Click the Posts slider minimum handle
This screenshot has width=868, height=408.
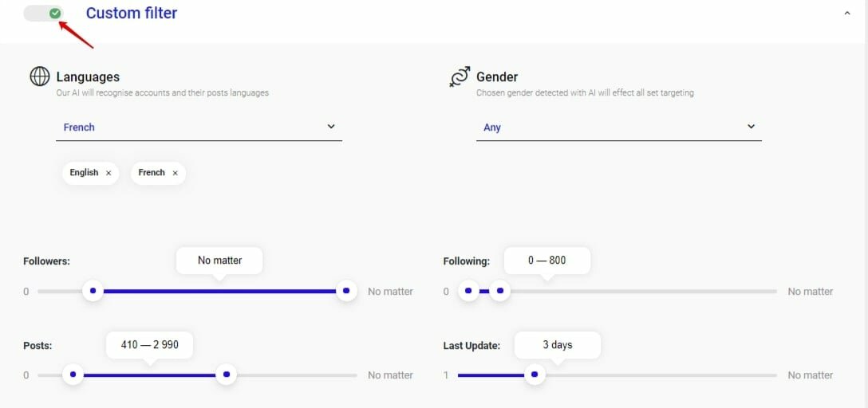pos(73,375)
